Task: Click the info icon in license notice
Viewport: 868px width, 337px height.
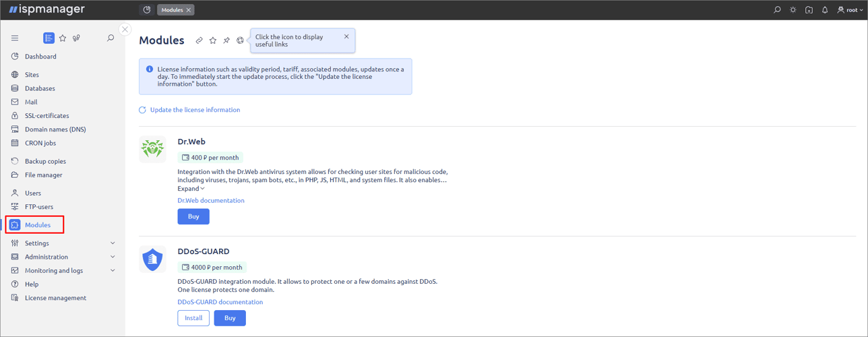Action: tap(150, 69)
